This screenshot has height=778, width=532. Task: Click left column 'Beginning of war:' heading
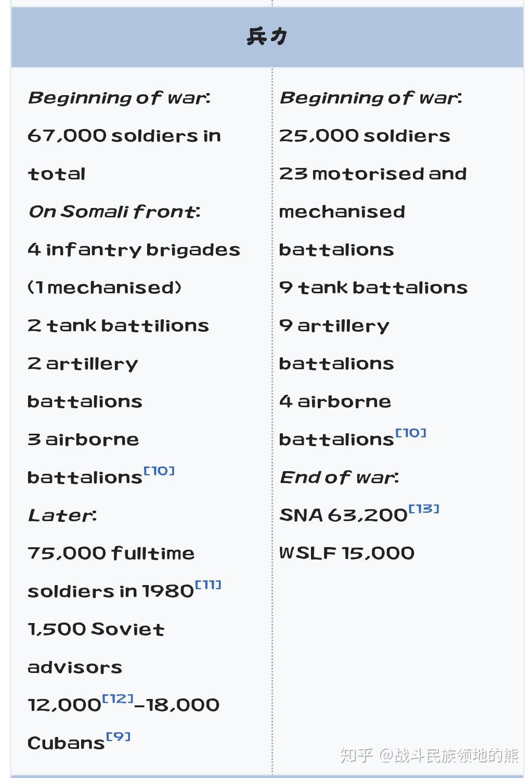(119, 98)
